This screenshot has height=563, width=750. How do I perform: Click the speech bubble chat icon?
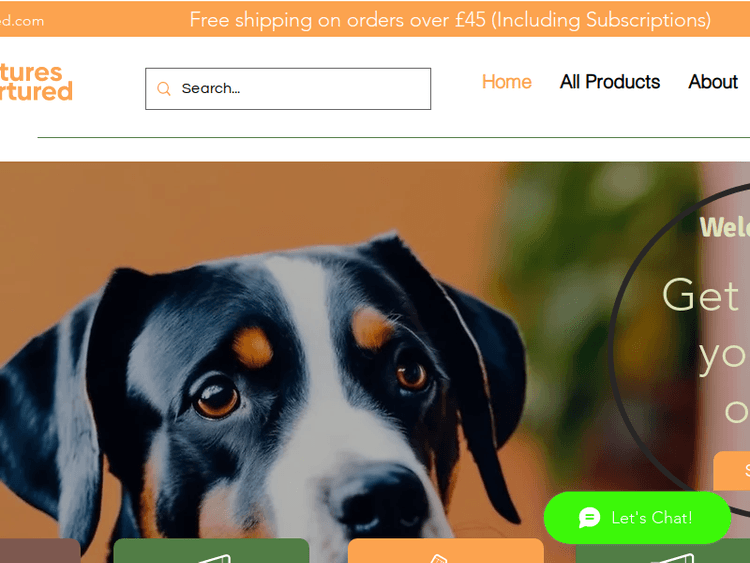pyautogui.click(x=589, y=518)
